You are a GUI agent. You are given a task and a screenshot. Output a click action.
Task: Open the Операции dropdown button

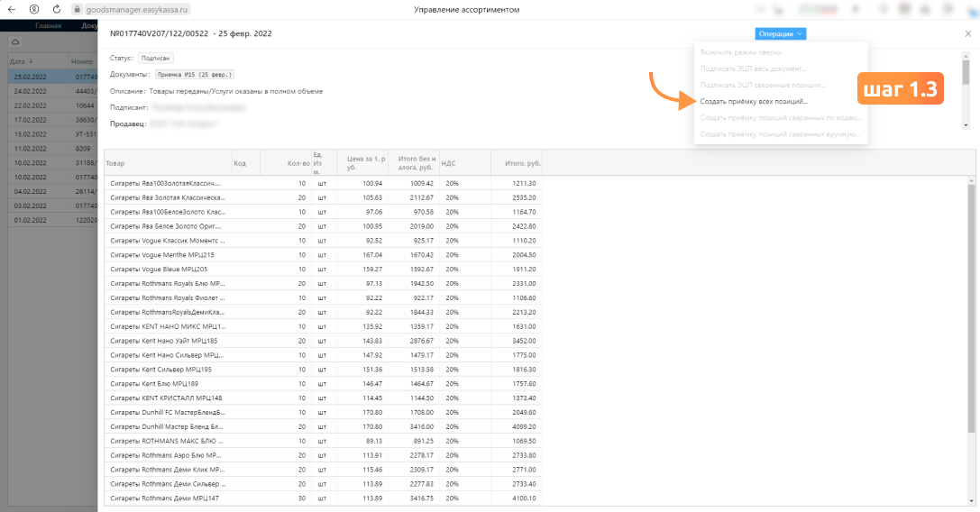click(x=780, y=33)
